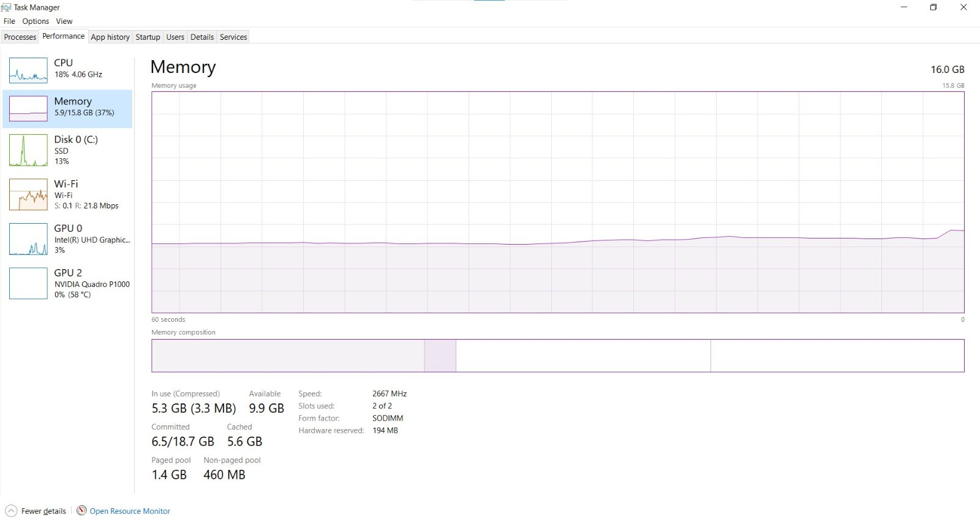Open Resource Monitor link
The width and height of the screenshot is (980, 526).
[130, 511]
